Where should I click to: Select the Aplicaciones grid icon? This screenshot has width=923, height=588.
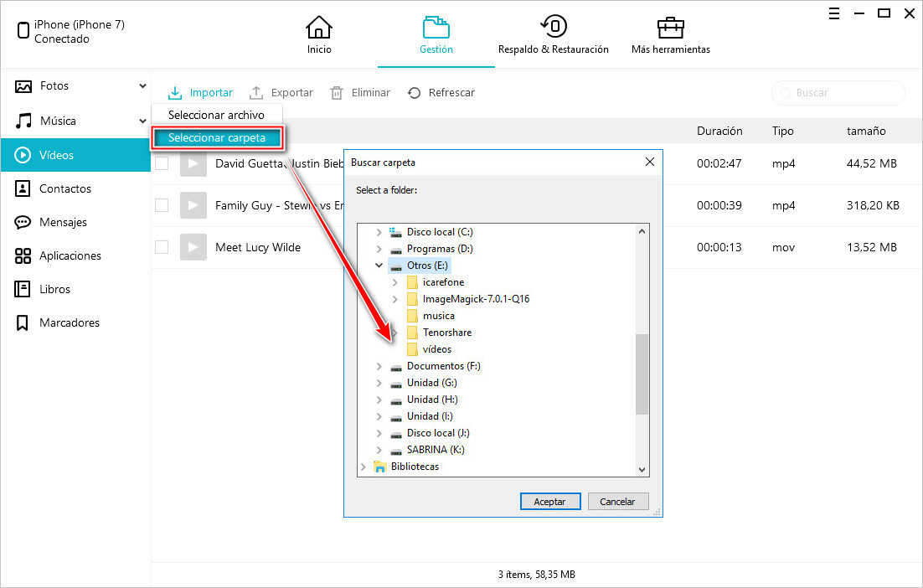23,255
